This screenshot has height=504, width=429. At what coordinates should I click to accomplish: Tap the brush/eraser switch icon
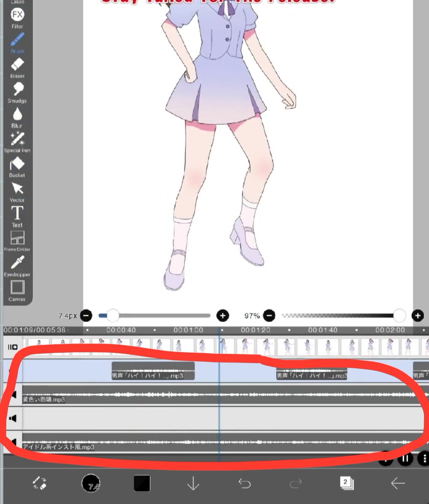click(x=39, y=483)
